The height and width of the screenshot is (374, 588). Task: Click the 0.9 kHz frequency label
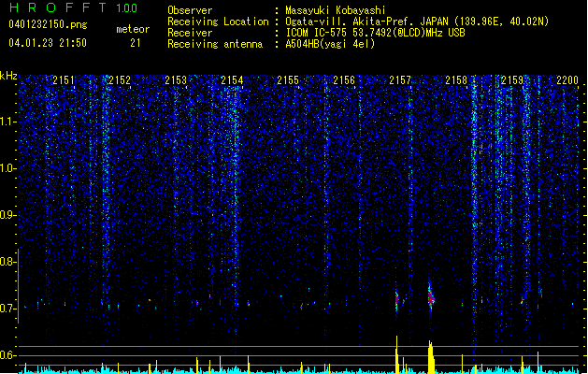[x=7, y=215]
